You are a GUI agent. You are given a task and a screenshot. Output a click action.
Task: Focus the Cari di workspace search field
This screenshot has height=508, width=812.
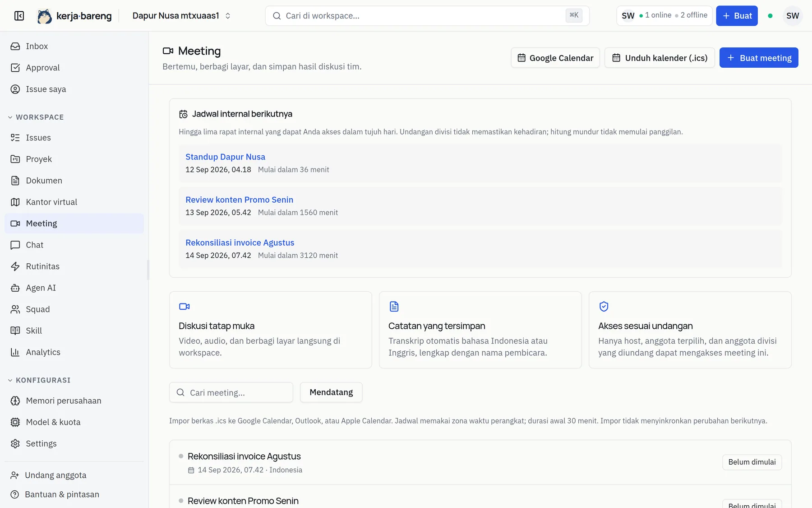click(x=427, y=16)
